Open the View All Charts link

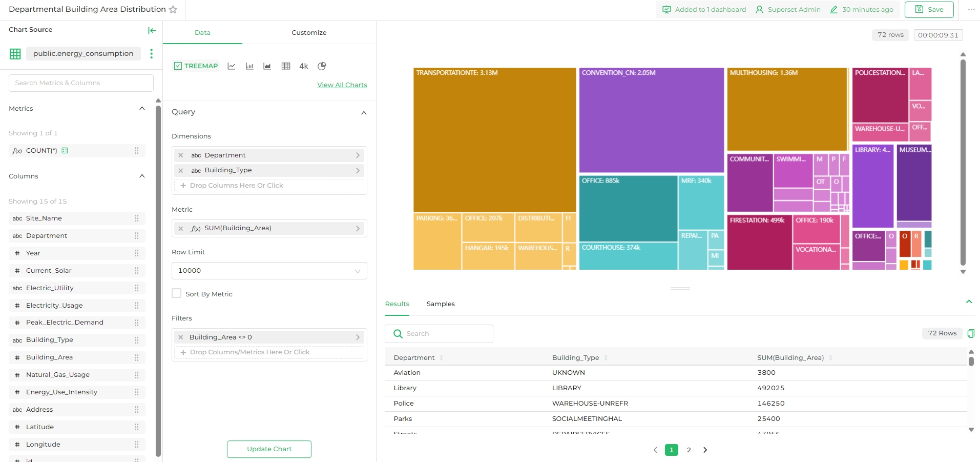click(342, 85)
